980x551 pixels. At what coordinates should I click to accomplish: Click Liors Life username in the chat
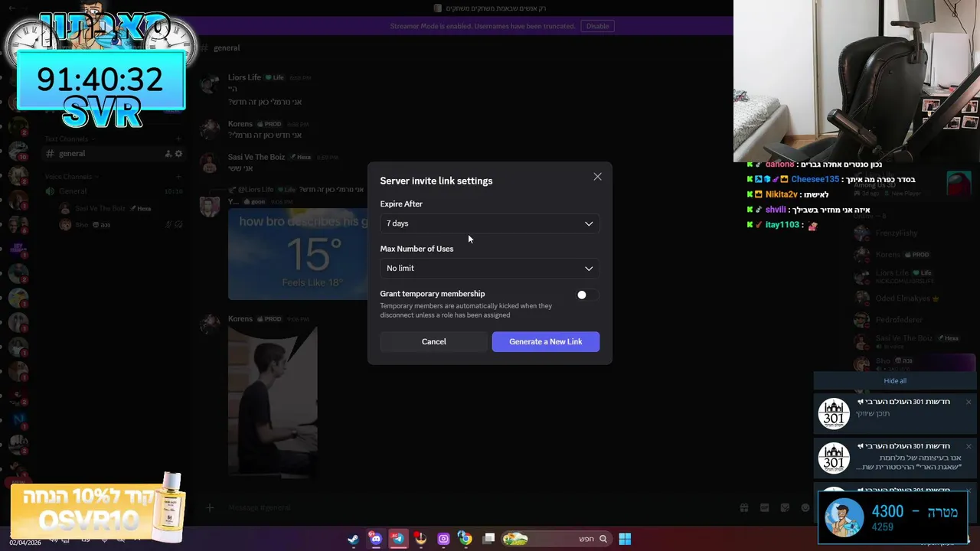[244, 77]
